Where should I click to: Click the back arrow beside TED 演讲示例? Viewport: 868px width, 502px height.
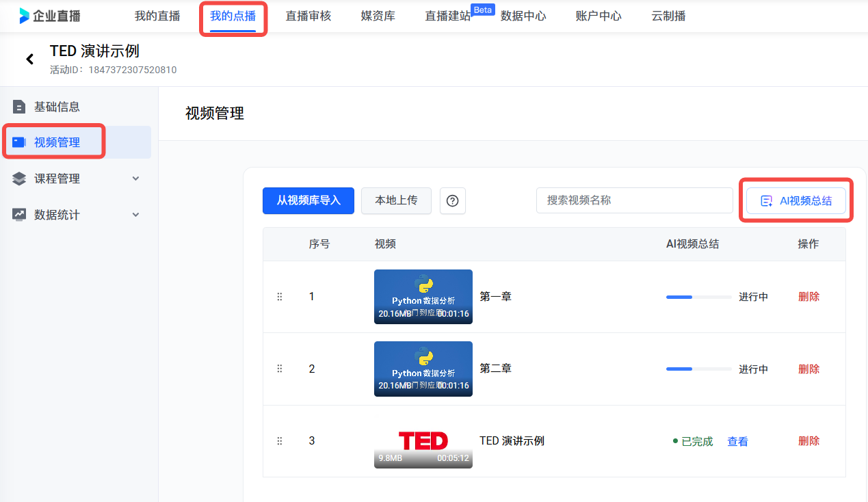[x=30, y=60]
